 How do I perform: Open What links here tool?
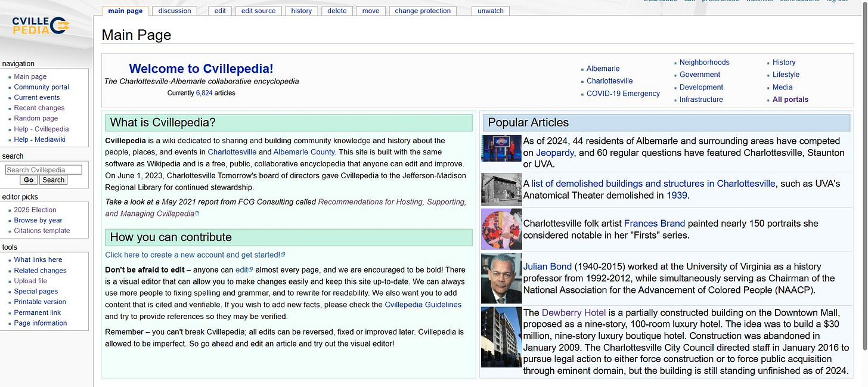point(38,259)
